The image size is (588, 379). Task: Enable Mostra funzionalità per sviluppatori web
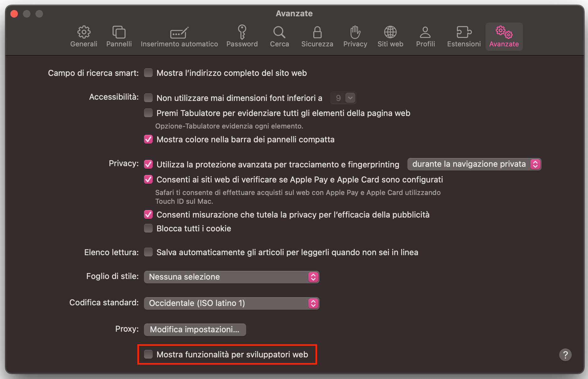tap(148, 354)
